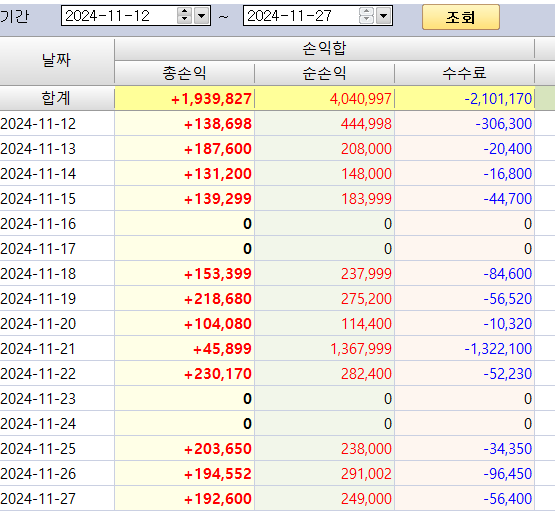Select the 2024-11-14 date row
This screenshot has height=517, width=555.
57,174
